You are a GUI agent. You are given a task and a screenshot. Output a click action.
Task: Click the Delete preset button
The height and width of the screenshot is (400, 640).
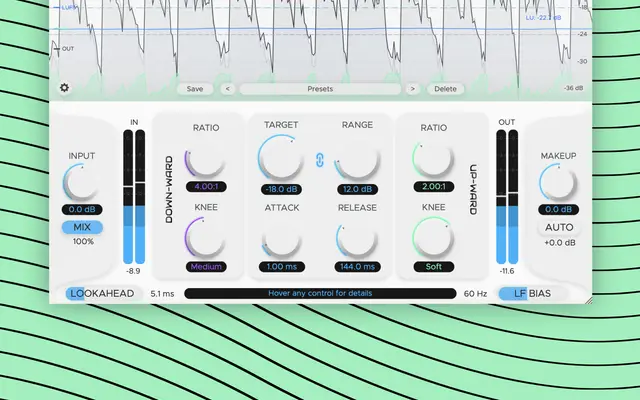pos(445,89)
